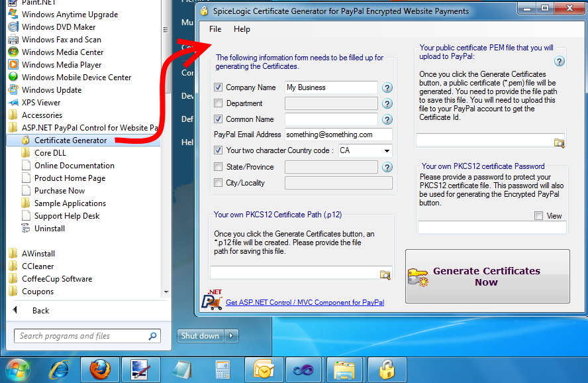The image size is (588, 383).
Task: Expand the Shut down options arrow
Action: tap(231, 336)
